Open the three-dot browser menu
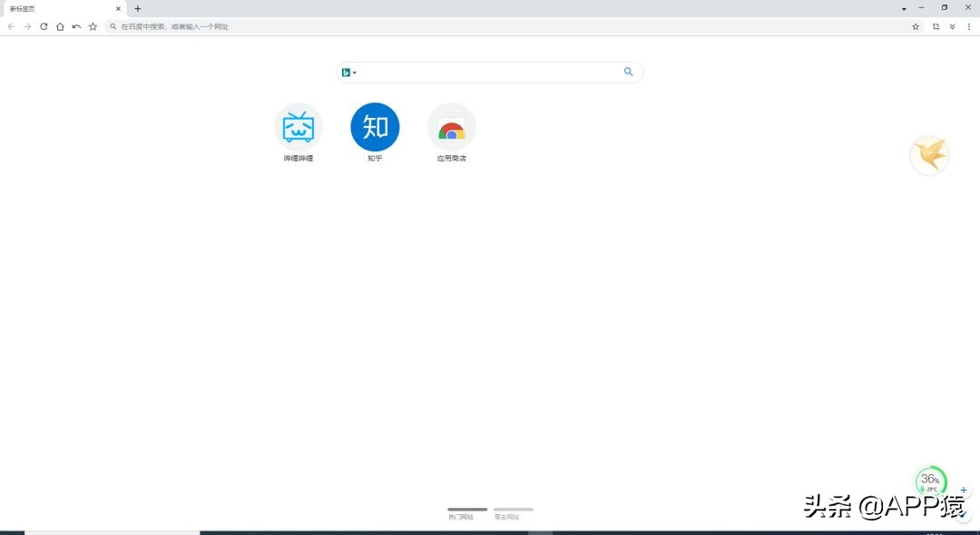980x535 pixels. tap(969, 27)
